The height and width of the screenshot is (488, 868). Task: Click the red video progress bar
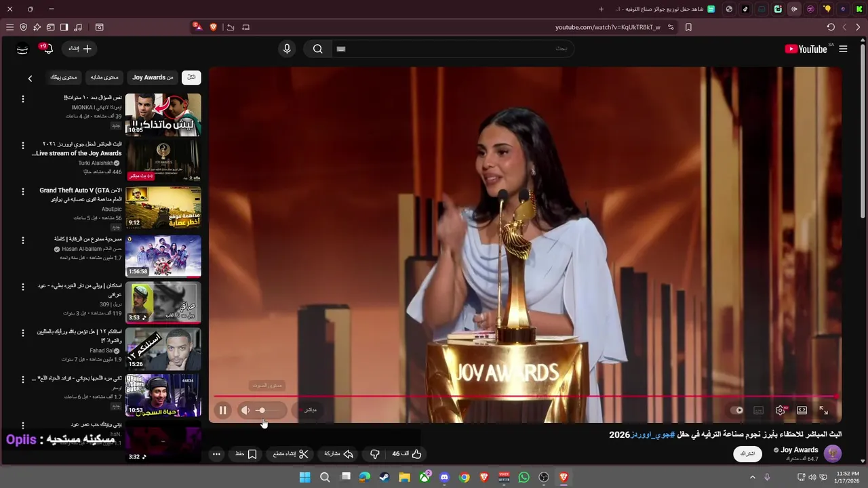pyautogui.click(x=526, y=396)
